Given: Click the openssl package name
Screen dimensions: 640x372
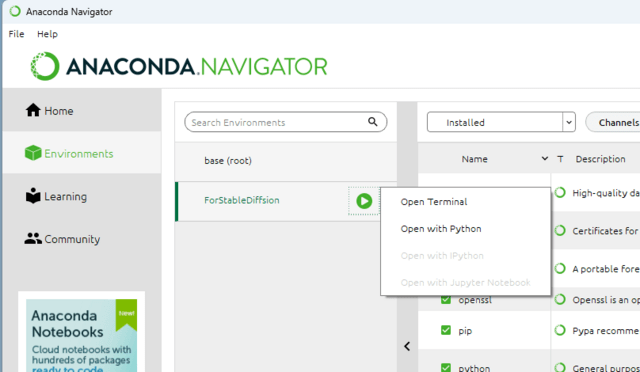Looking at the screenshot, I should (x=475, y=300).
